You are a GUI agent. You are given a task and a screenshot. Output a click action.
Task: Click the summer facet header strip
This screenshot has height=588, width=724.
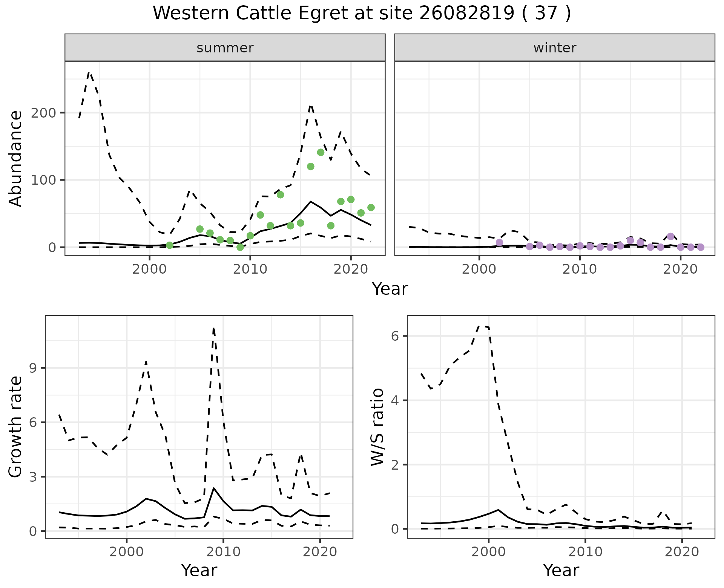[x=225, y=48]
